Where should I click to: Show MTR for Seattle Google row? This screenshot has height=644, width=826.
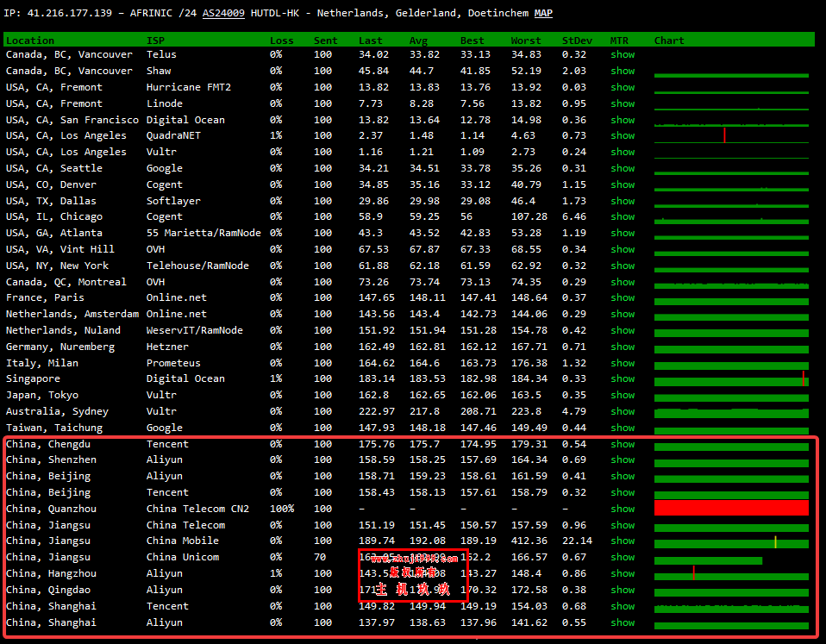click(x=623, y=168)
